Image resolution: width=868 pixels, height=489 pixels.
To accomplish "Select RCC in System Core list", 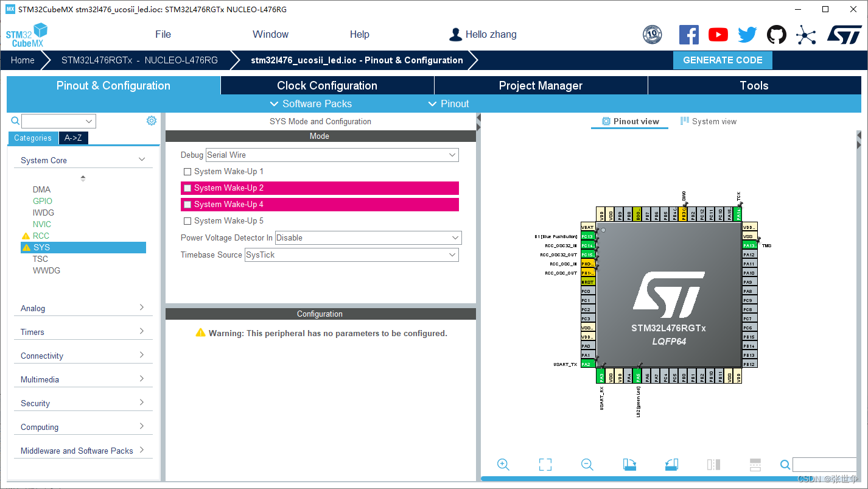I will tap(41, 236).
